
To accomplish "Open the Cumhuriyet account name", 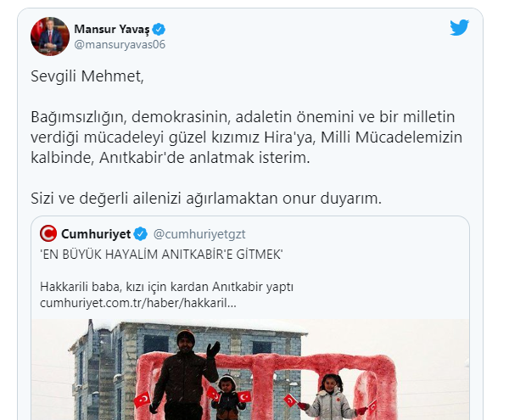I will pos(96,233).
